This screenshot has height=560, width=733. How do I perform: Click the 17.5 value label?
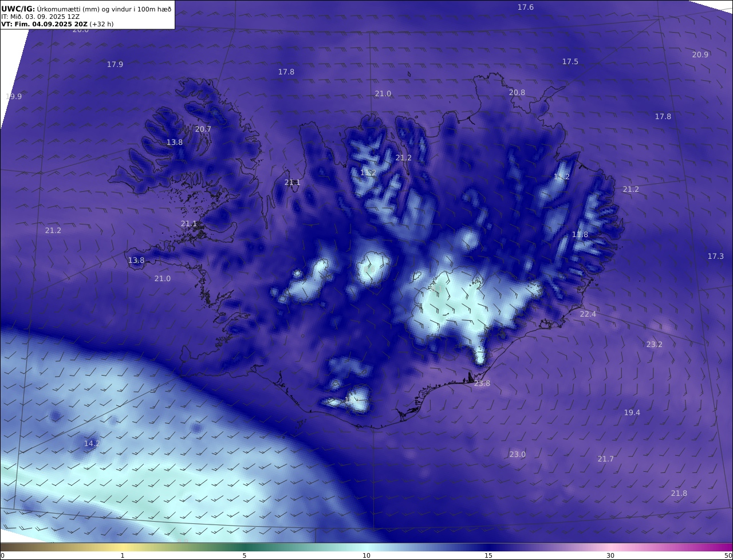point(570,61)
